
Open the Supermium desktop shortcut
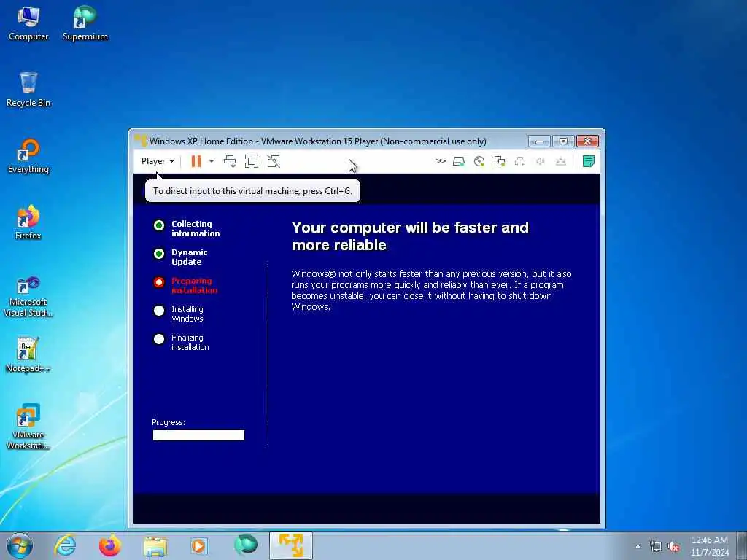tap(85, 23)
